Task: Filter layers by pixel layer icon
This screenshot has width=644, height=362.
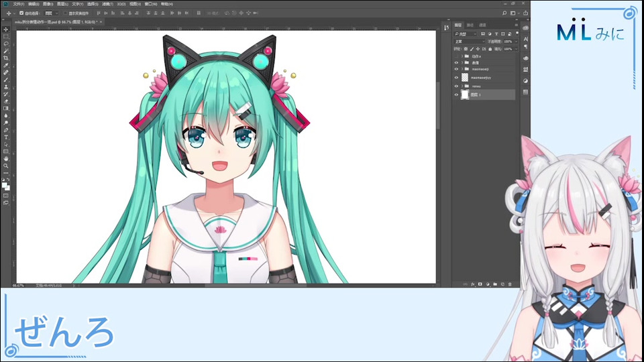Action: (483, 34)
